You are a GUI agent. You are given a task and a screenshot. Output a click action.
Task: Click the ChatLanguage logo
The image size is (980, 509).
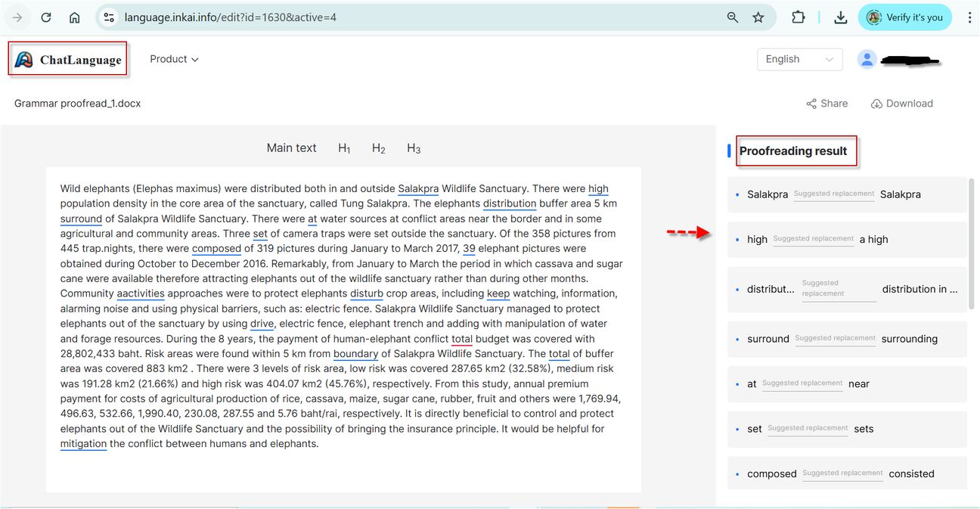click(68, 60)
